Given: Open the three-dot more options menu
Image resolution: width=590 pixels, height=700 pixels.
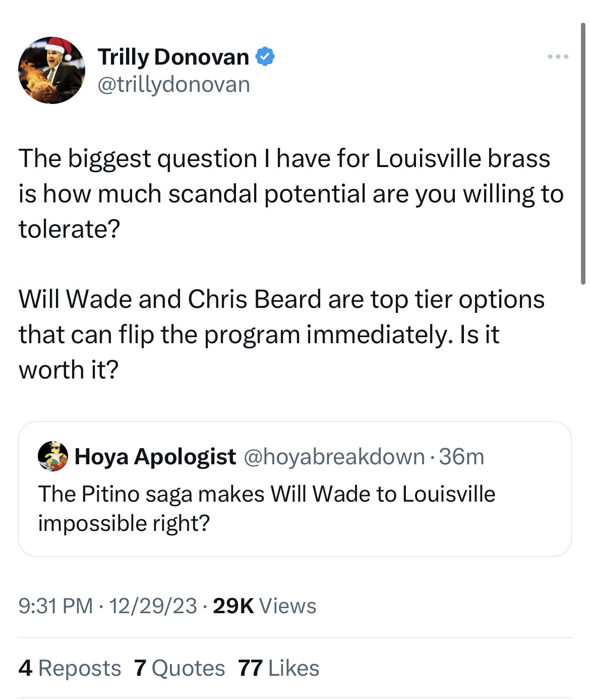Looking at the screenshot, I should pyautogui.click(x=558, y=57).
